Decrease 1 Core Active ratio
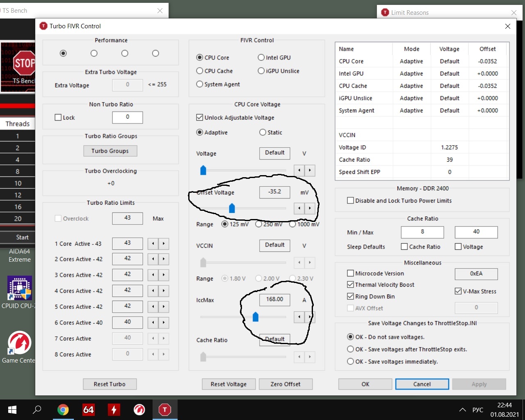525x420 pixels. click(x=153, y=244)
